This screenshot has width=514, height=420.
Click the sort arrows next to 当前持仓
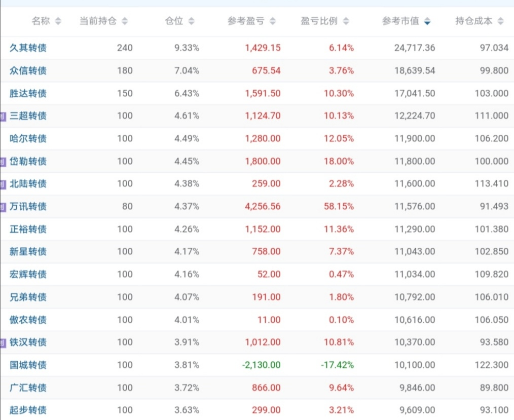pyautogui.click(x=125, y=21)
